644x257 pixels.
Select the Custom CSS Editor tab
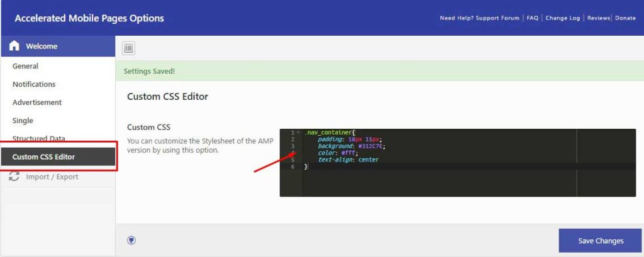(58, 157)
